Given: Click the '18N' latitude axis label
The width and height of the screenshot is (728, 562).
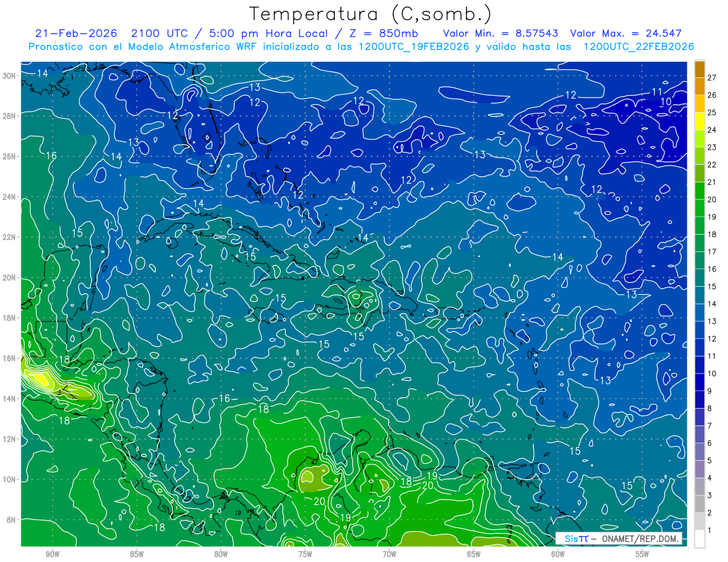Looking at the screenshot, I should click(8, 318).
